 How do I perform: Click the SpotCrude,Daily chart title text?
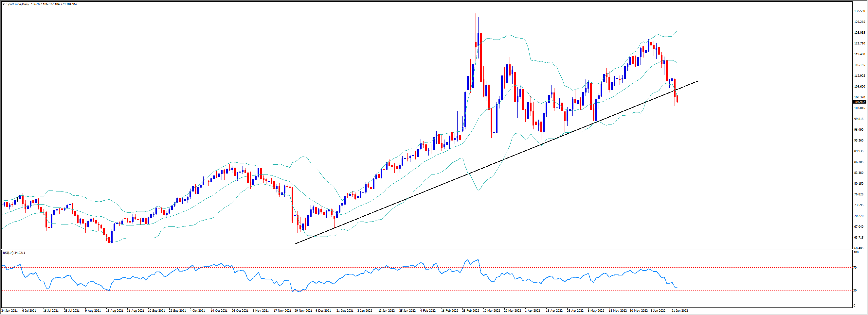pyautogui.click(x=18, y=4)
